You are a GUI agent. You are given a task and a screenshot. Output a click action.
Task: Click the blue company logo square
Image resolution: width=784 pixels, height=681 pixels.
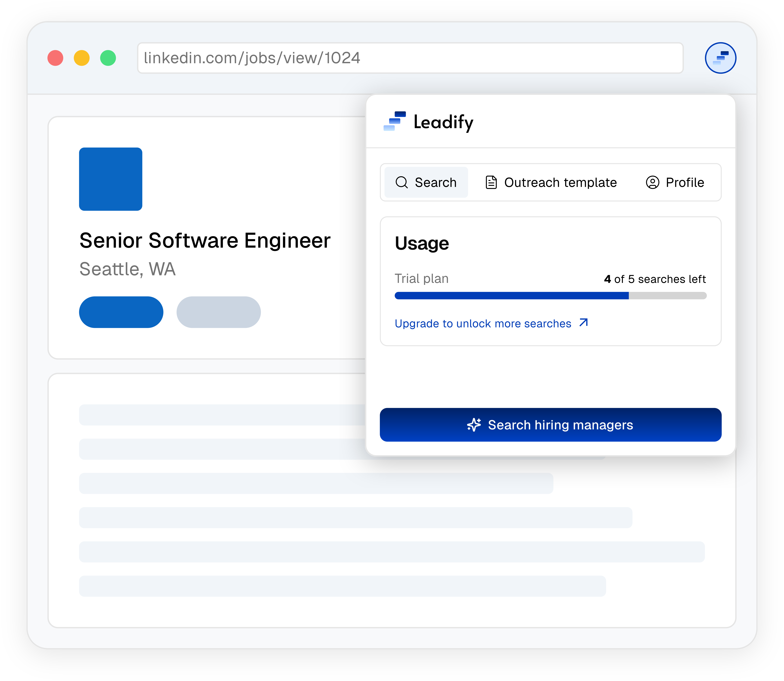[111, 179]
